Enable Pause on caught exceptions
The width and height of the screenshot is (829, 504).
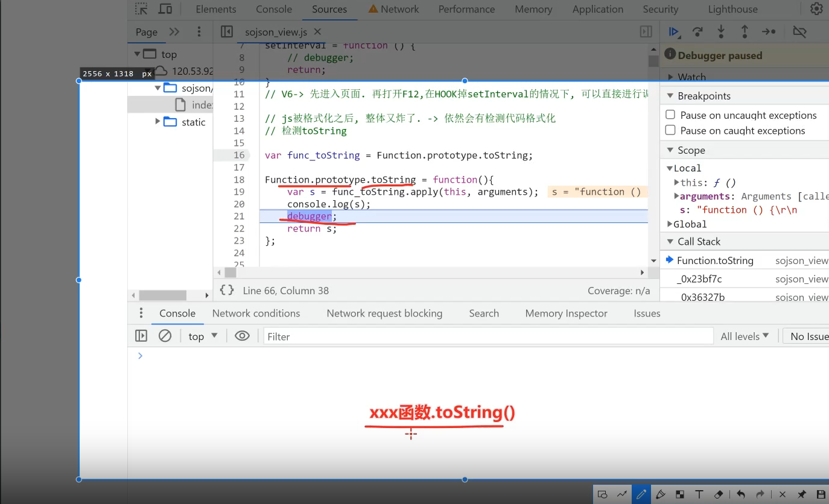pos(670,130)
